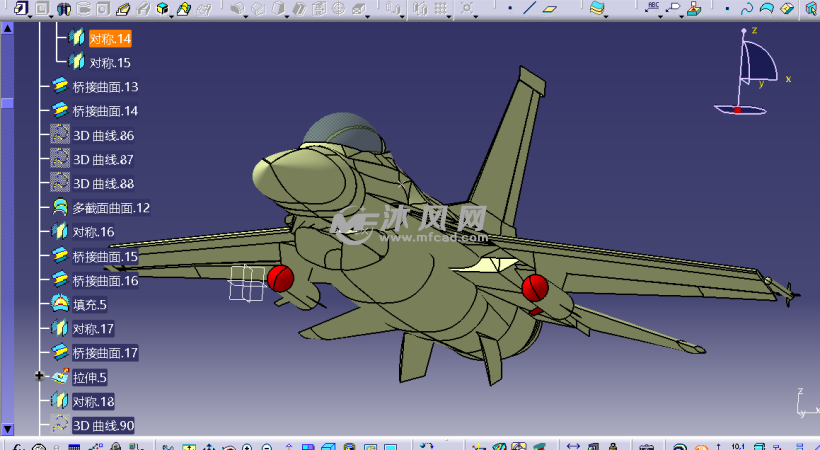Screen dimensions: 820x450
Task: Click the cube with cursor selection icon
Action: point(811,8)
